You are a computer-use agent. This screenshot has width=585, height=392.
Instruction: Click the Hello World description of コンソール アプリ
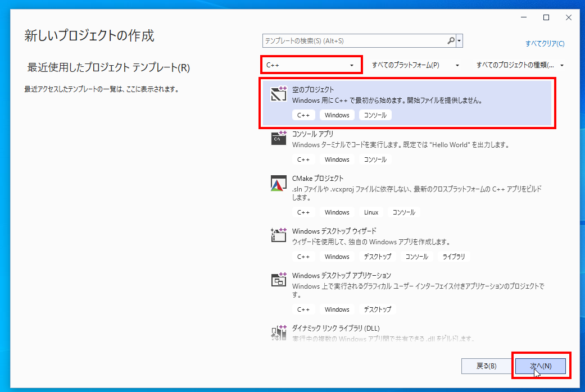(x=401, y=145)
